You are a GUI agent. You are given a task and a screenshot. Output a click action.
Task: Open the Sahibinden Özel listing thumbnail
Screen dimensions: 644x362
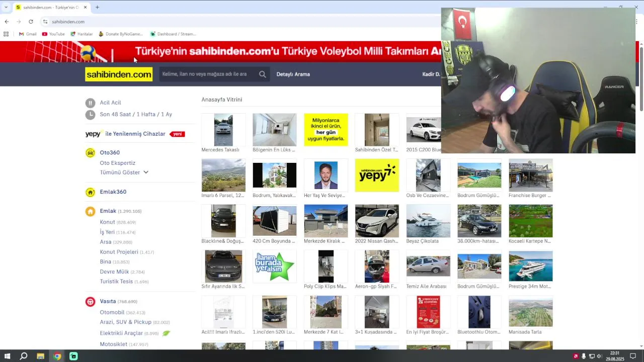pos(377,130)
